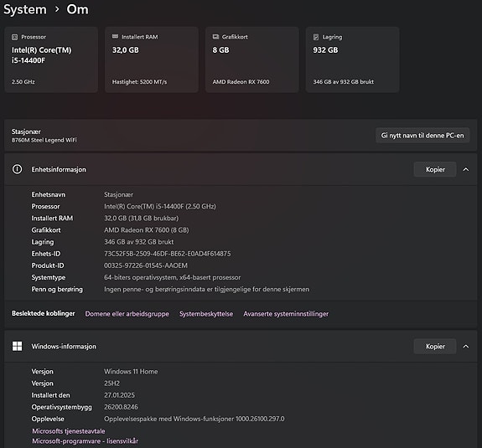This screenshot has width=482, height=448.
Task: Click the Lagring storage icon
Action: [316, 37]
